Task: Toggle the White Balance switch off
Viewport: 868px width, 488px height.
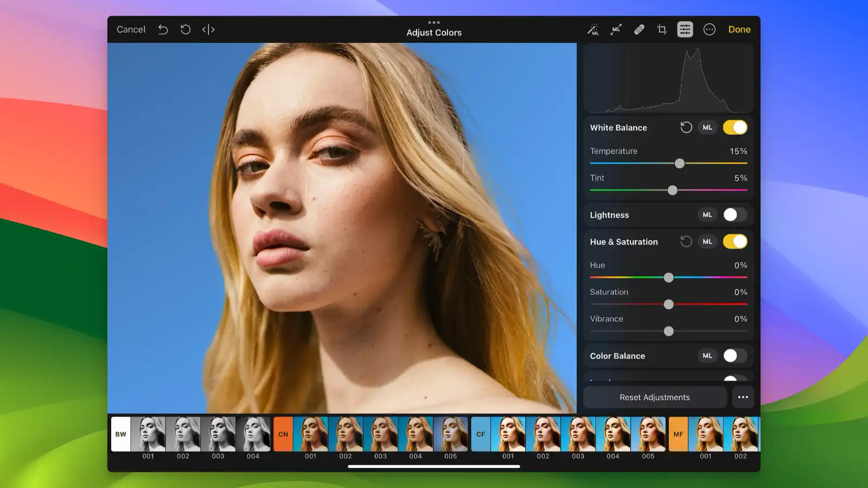Action: pos(735,127)
